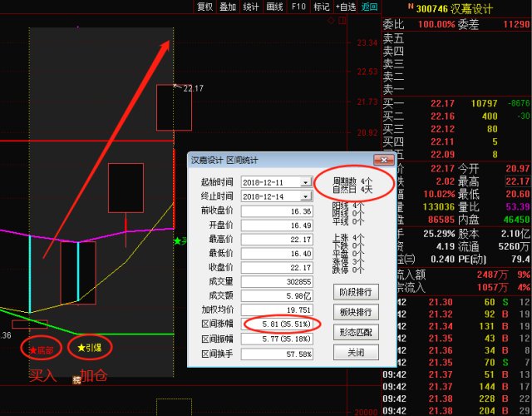Expand the 起始时间 date dropdown
Viewport: 532px width, 416px height.
pos(305,182)
